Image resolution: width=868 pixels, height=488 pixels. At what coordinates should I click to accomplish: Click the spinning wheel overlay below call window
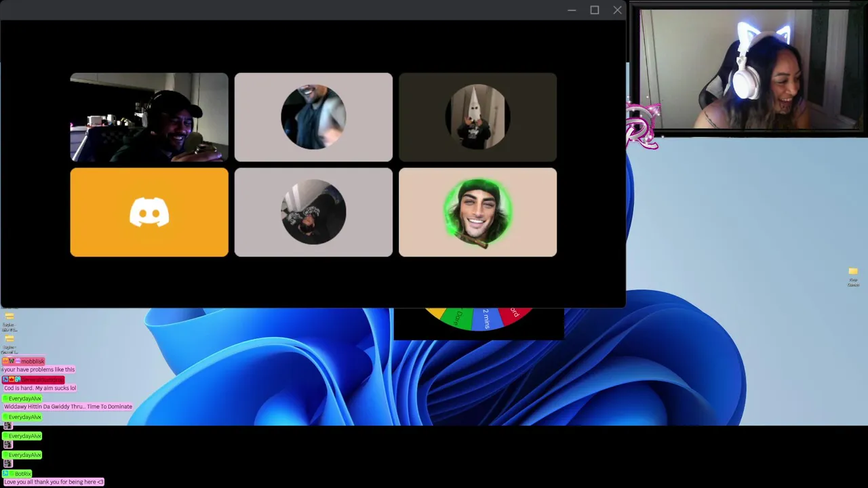click(479, 323)
